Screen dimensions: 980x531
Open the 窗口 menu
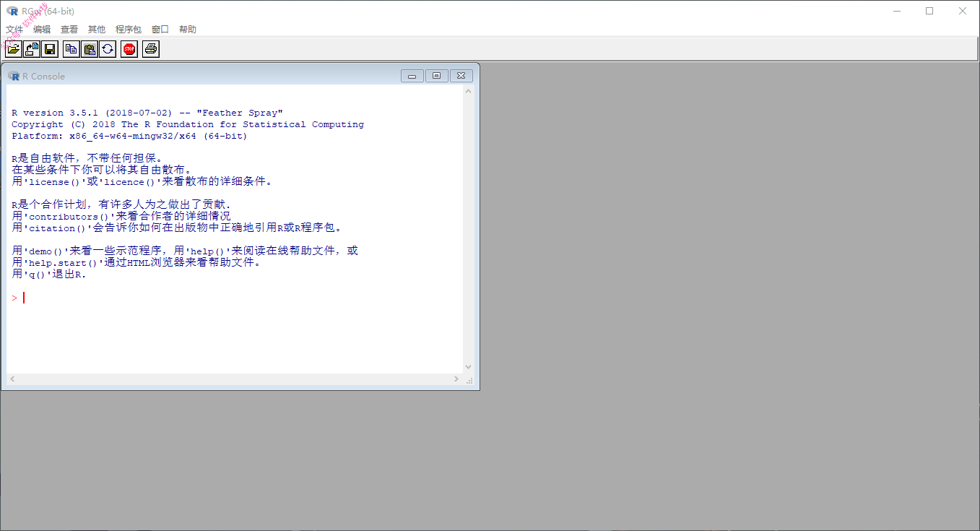160,30
